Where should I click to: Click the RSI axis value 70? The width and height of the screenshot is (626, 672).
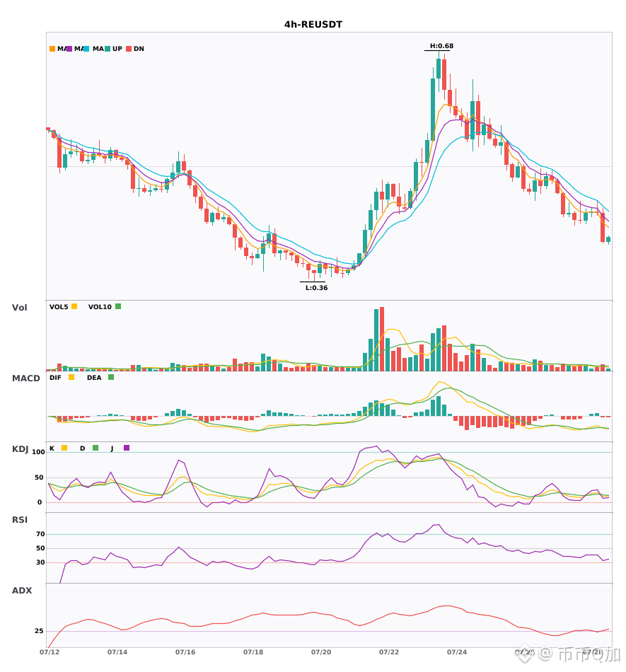[40, 534]
